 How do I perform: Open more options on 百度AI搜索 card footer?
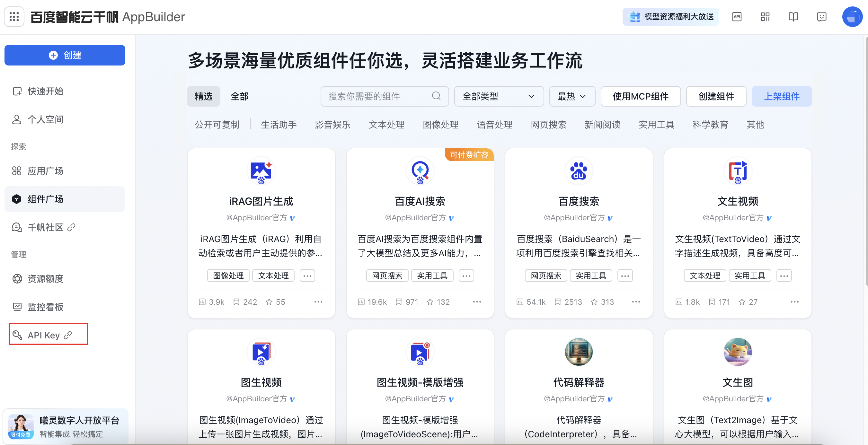pyautogui.click(x=477, y=302)
